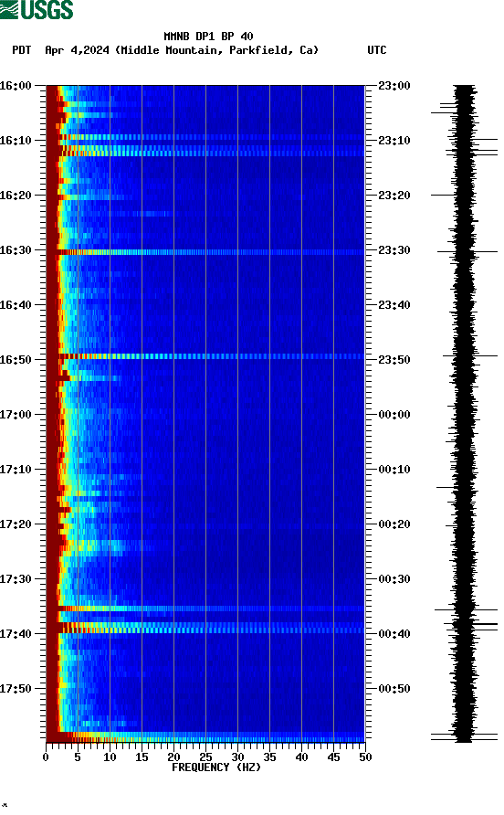Click the 23:30 UTC time label
This screenshot has height=815, width=504.
[x=394, y=250]
